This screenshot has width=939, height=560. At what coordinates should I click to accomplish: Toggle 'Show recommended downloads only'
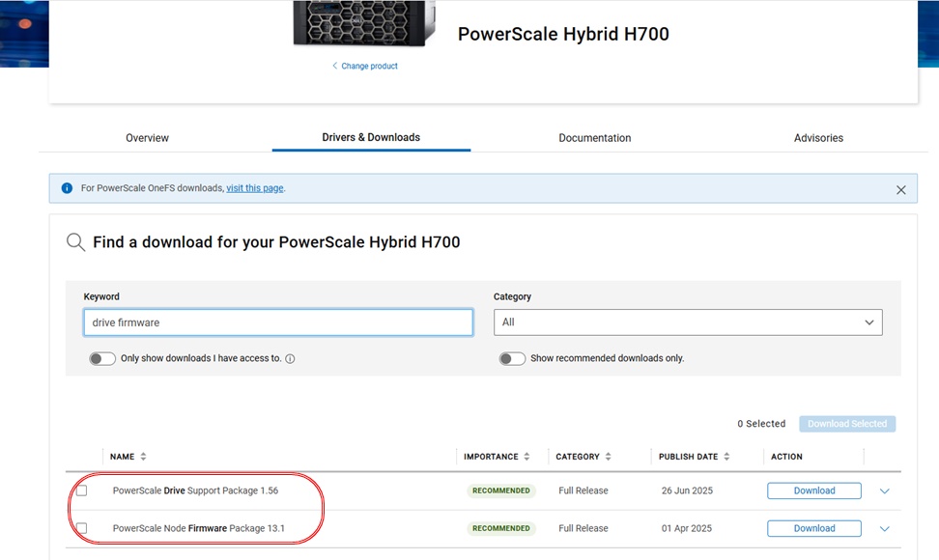click(x=512, y=358)
